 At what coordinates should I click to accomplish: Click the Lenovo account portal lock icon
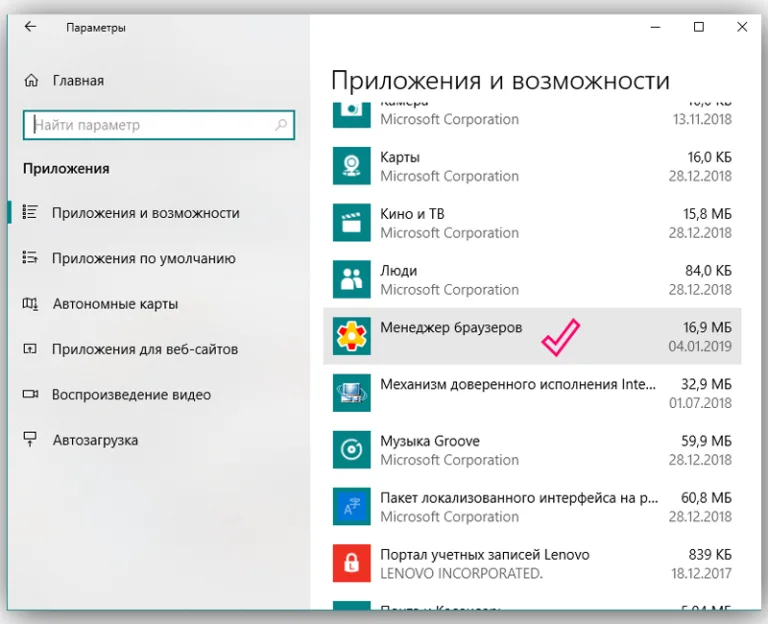coord(352,564)
